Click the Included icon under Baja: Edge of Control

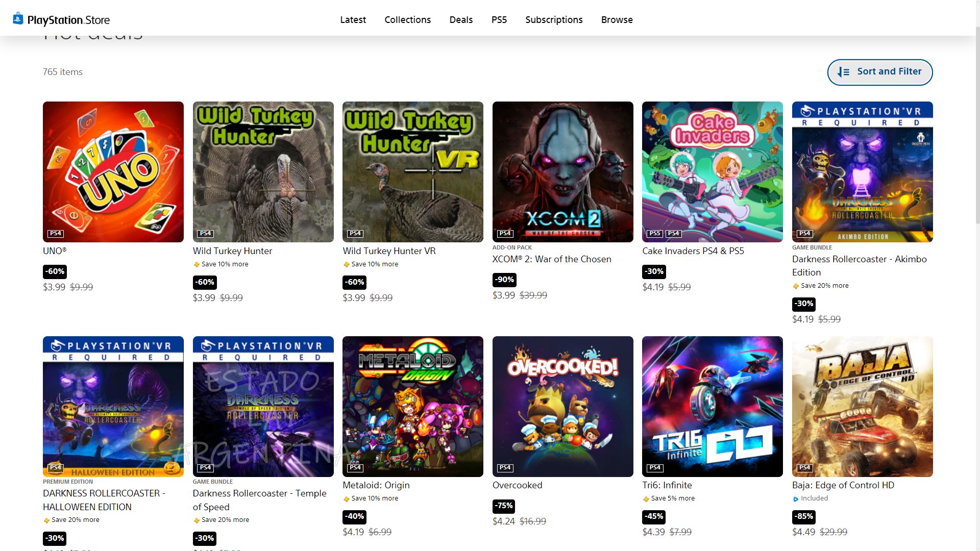(x=796, y=498)
